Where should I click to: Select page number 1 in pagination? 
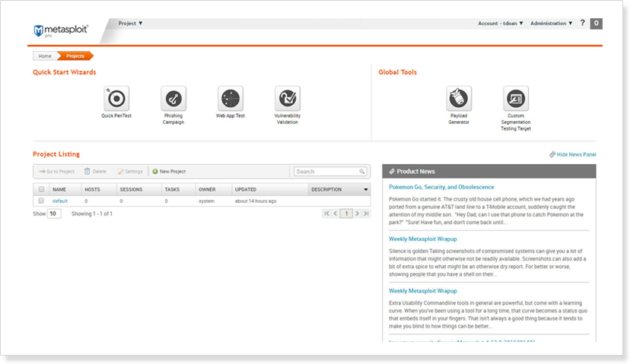tap(346, 214)
